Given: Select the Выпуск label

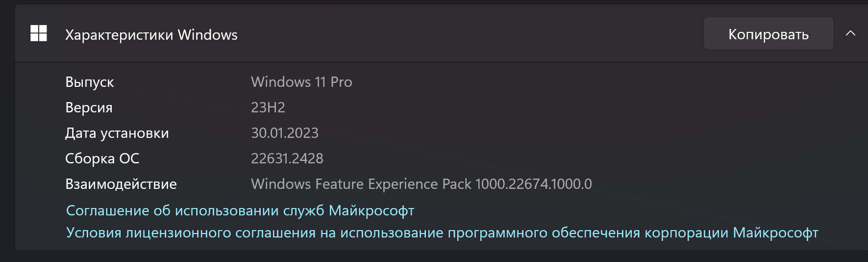Looking at the screenshot, I should click(90, 82).
